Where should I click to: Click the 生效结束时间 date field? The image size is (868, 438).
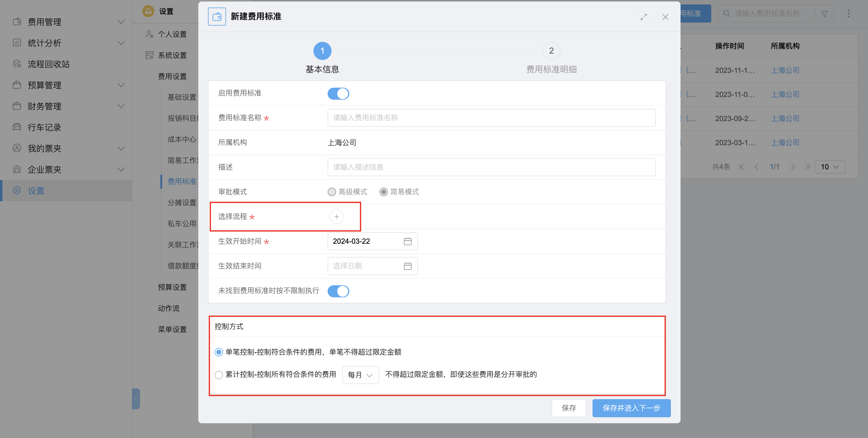pos(372,266)
